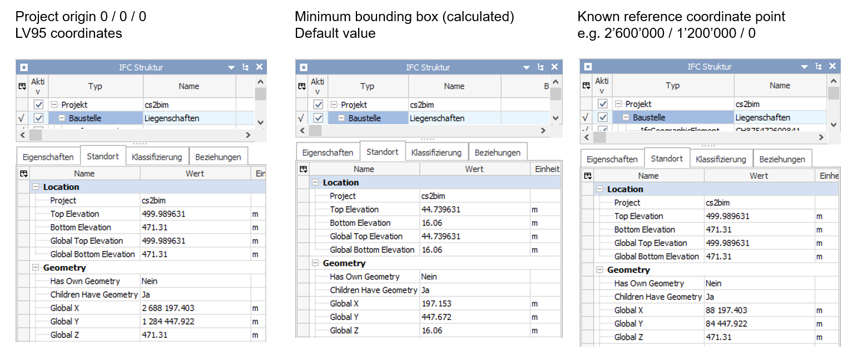Click auto-hide pin icon in Known reference panel
This screenshot has height=359, width=868.
click(x=819, y=66)
